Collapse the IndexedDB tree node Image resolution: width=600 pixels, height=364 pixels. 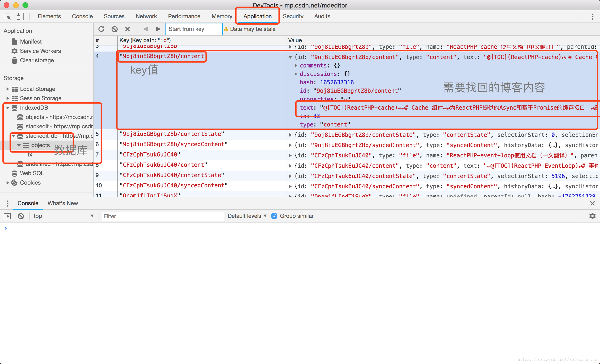(7, 108)
